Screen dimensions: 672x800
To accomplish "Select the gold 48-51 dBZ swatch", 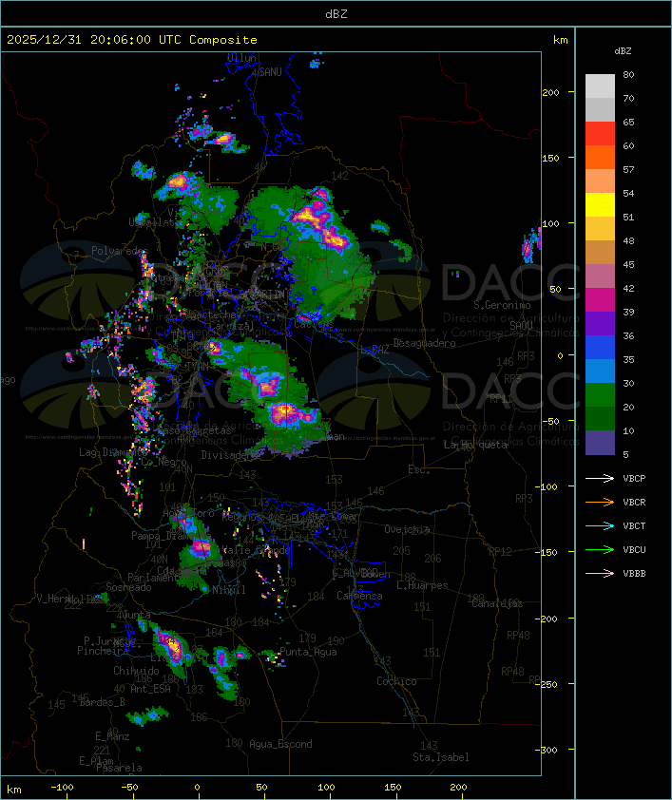I will pos(600,229).
